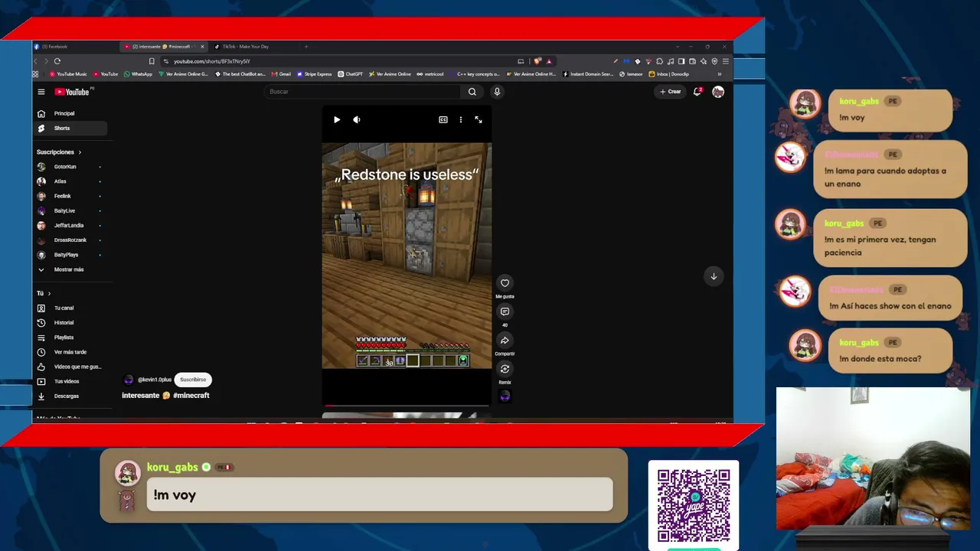This screenshot has height=551, width=980.
Task: Open YouTube notifications bell
Action: 697,92
